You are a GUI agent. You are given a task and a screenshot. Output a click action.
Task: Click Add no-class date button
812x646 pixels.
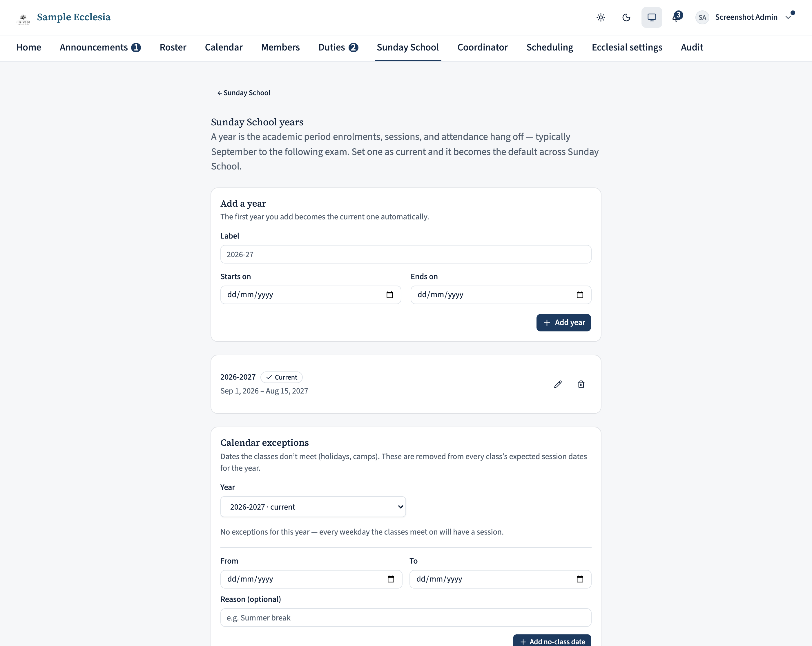point(552,640)
